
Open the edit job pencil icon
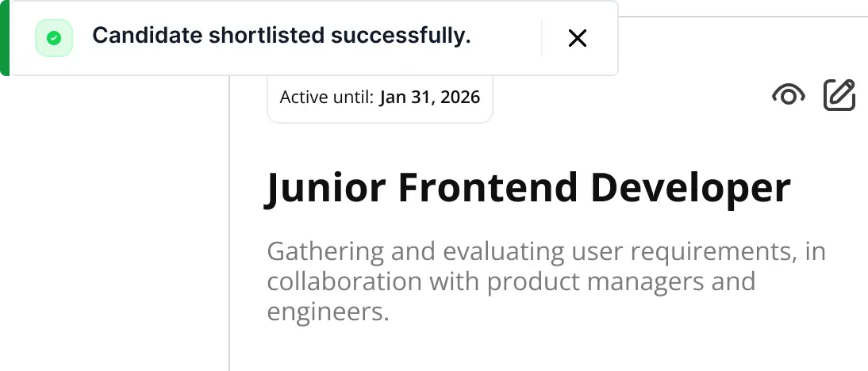pos(839,95)
